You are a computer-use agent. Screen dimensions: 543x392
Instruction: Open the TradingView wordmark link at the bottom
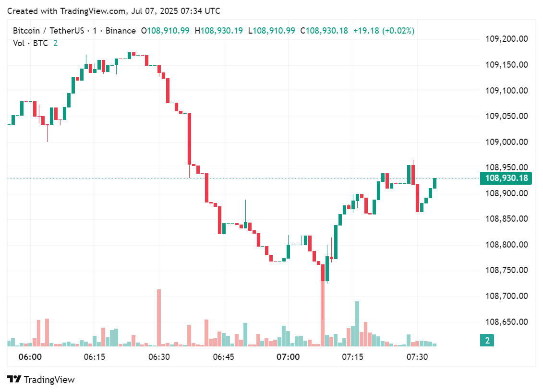tap(49, 380)
